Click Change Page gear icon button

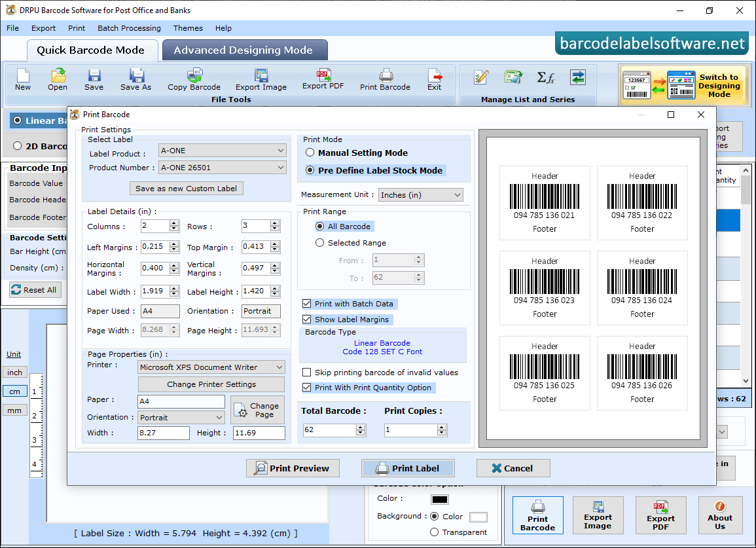coord(257,410)
